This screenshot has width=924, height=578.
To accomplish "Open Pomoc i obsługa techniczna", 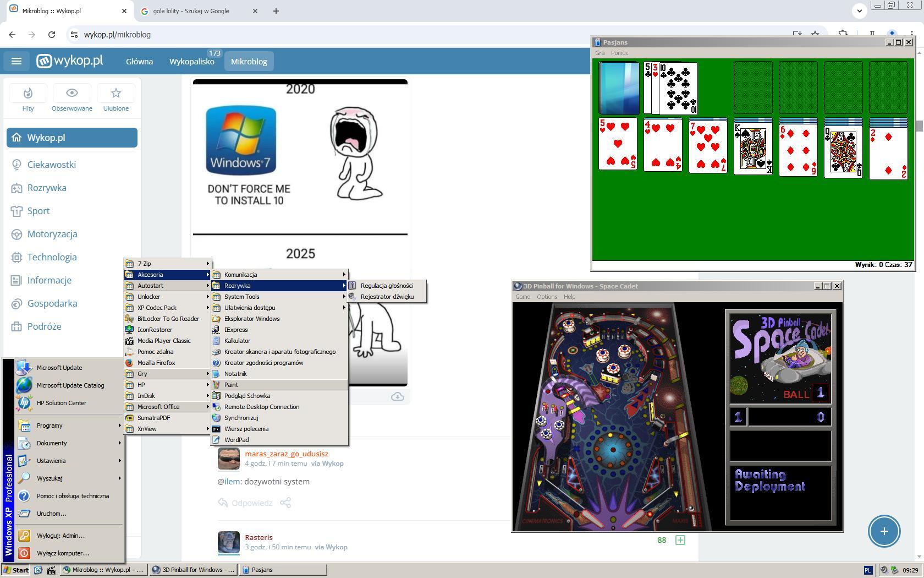I will click(x=69, y=496).
